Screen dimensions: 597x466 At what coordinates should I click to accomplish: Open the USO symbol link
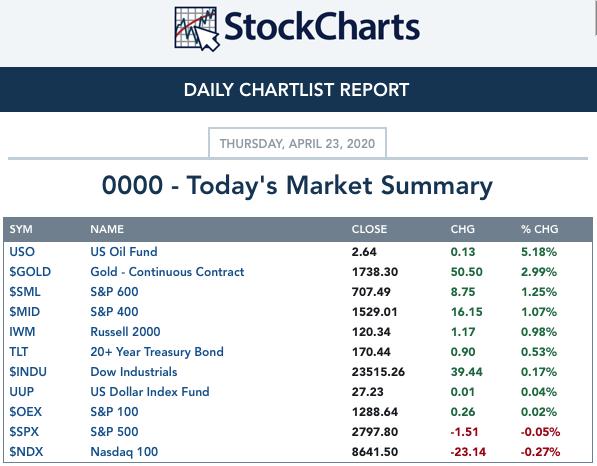click(x=22, y=252)
